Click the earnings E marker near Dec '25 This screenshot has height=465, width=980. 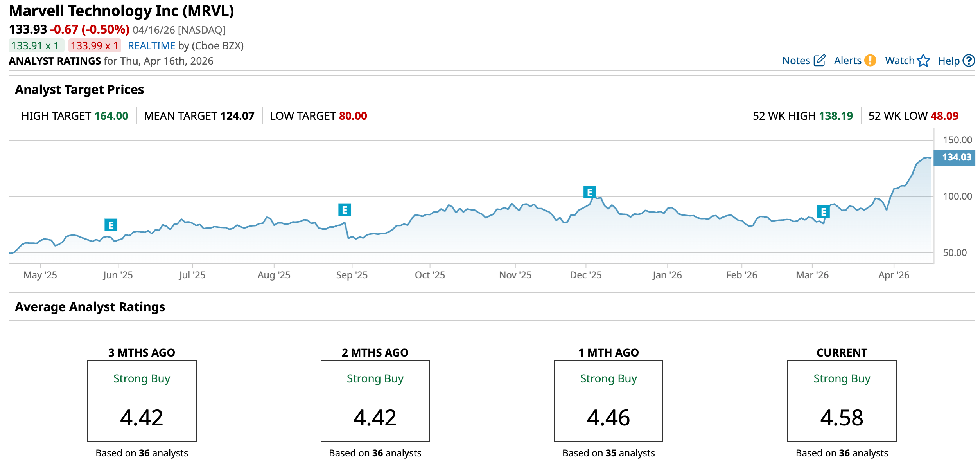click(589, 192)
